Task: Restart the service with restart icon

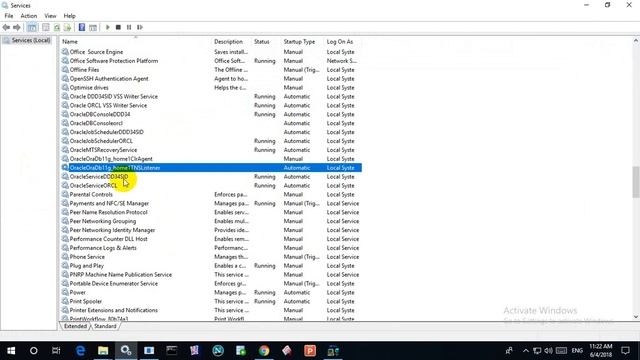Action: coord(140,27)
